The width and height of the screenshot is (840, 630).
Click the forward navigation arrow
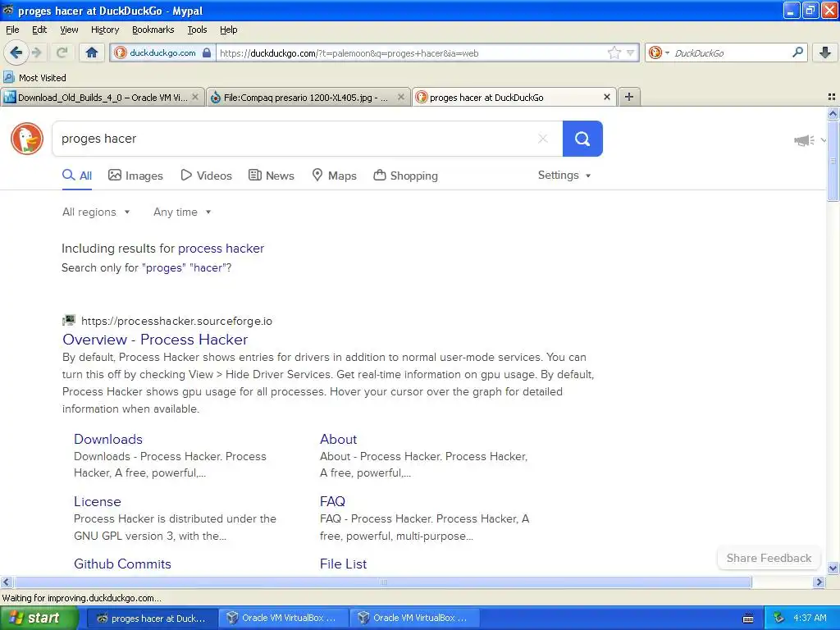pyautogui.click(x=37, y=52)
